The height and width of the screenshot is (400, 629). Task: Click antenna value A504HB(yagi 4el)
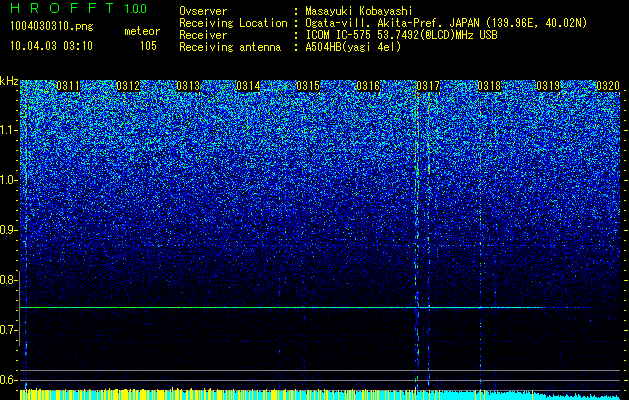pos(353,47)
